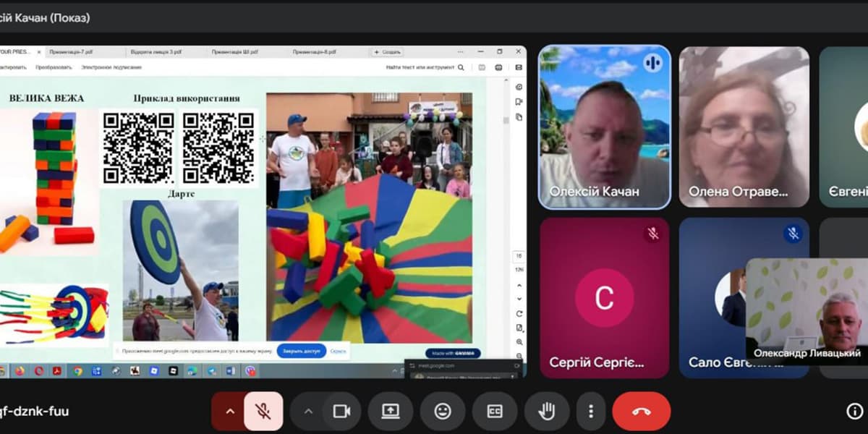This screenshot has width=868, height=434.
Task: Open more options three-dot menu
Action: pyautogui.click(x=591, y=411)
